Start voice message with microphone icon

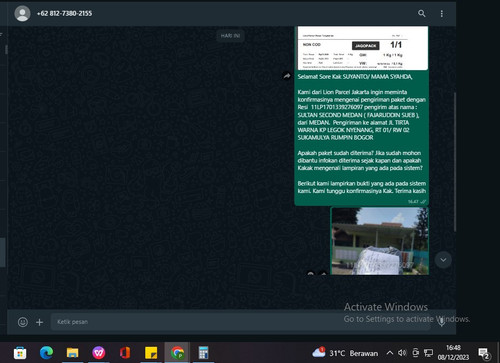click(442, 322)
